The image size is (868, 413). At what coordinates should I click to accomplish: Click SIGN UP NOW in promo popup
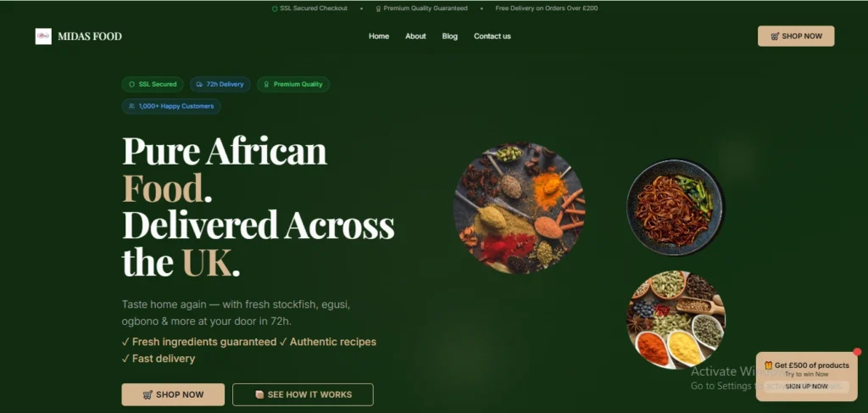(807, 387)
